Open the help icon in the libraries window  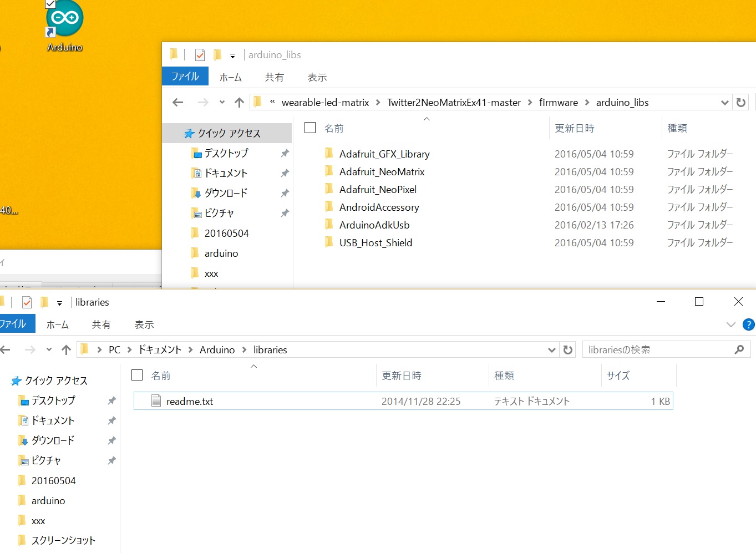click(748, 325)
